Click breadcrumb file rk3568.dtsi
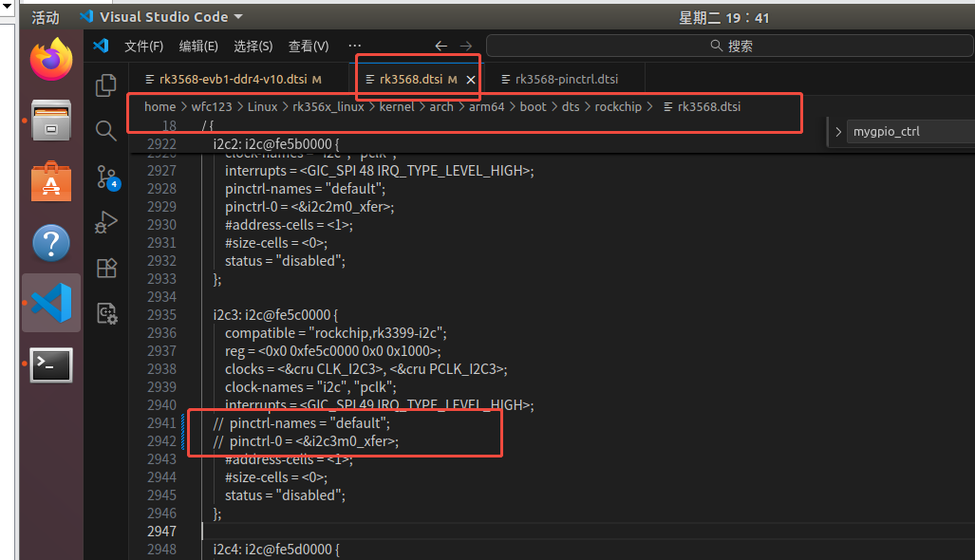This screenshot has height=560, width=975. pyautogui.click(x=702, y=107)
